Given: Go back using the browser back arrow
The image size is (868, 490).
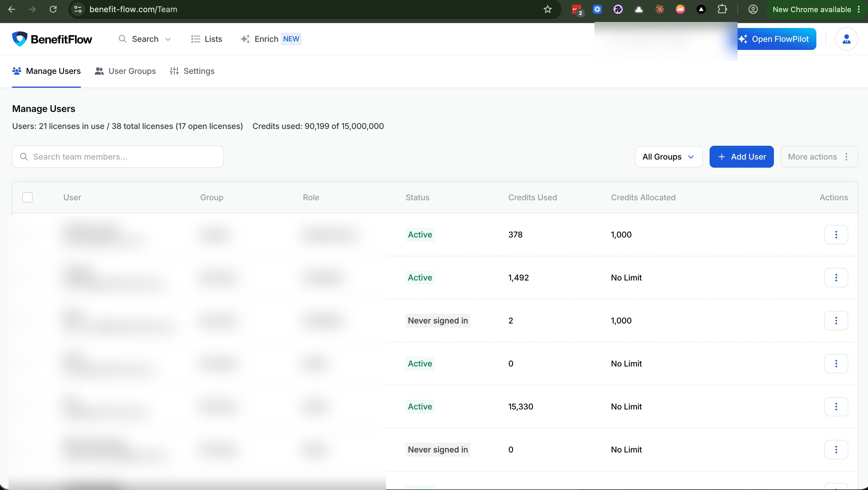Looking at the screenshot, I should pos(12,10).
